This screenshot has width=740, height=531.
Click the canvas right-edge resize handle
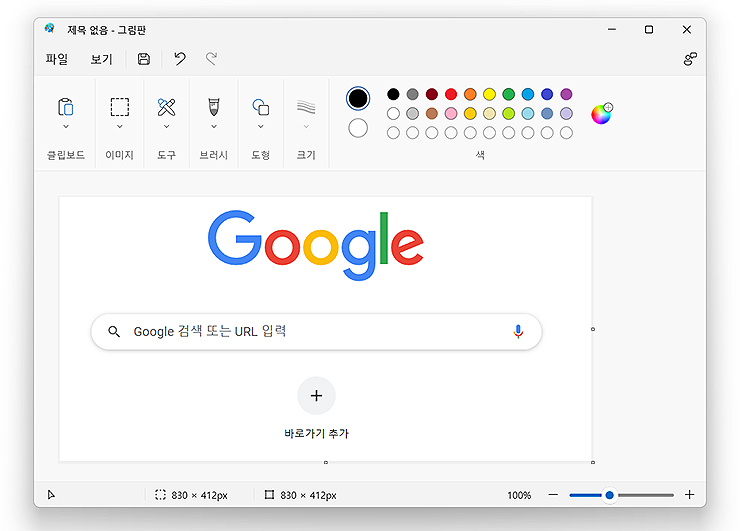[593, 329]
